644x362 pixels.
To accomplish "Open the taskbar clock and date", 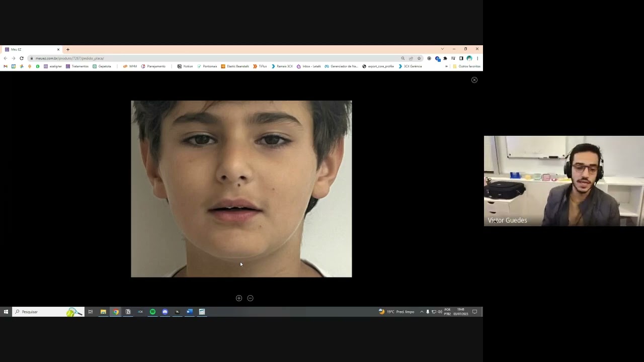I will pyautogui.click(x=461, y=312).
